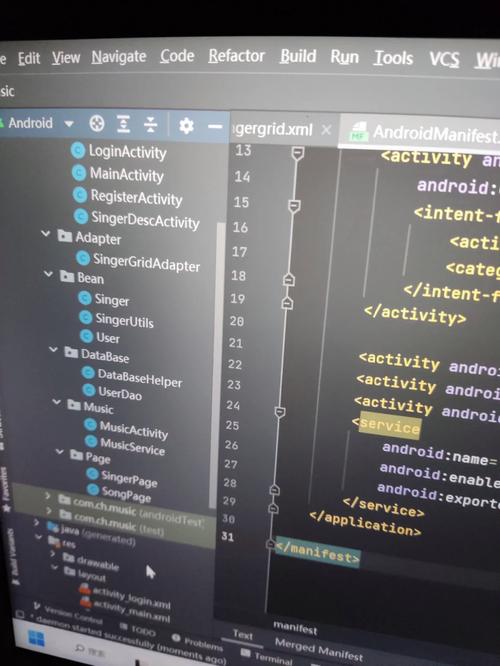
Task: Close the gergrid.xml tab
Action: [326, 130]
